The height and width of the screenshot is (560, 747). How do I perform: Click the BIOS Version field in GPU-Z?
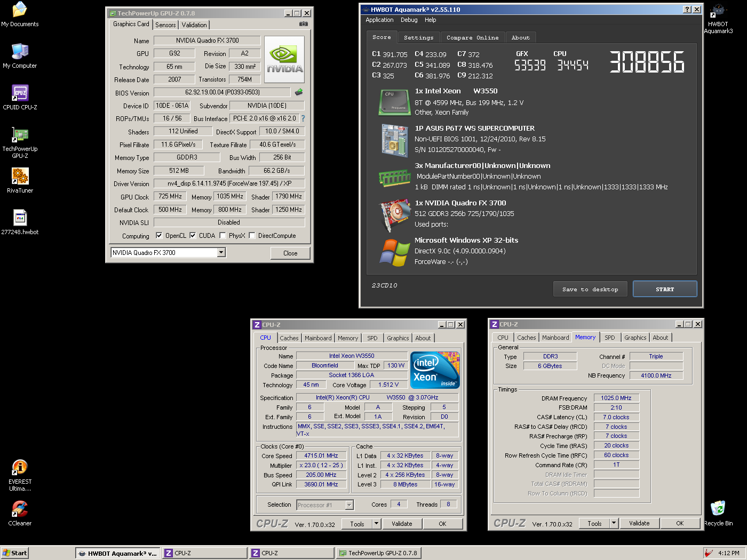point(222,92)
